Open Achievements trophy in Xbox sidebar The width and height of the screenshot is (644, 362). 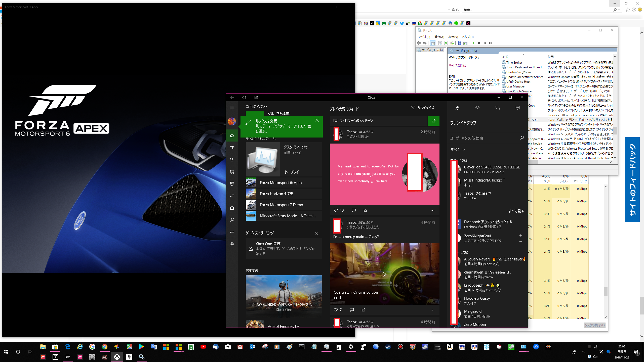232,160
